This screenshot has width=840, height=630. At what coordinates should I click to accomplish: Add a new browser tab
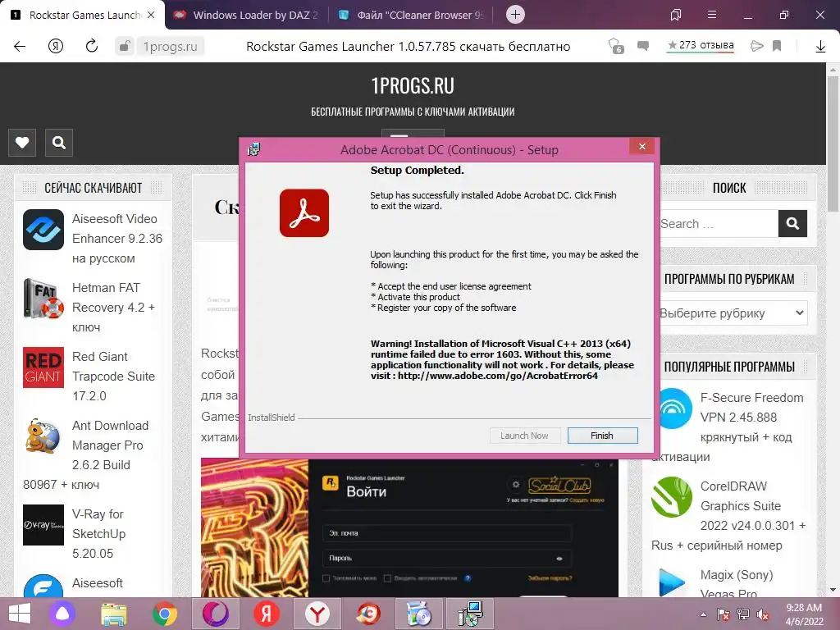pos(515,15)
